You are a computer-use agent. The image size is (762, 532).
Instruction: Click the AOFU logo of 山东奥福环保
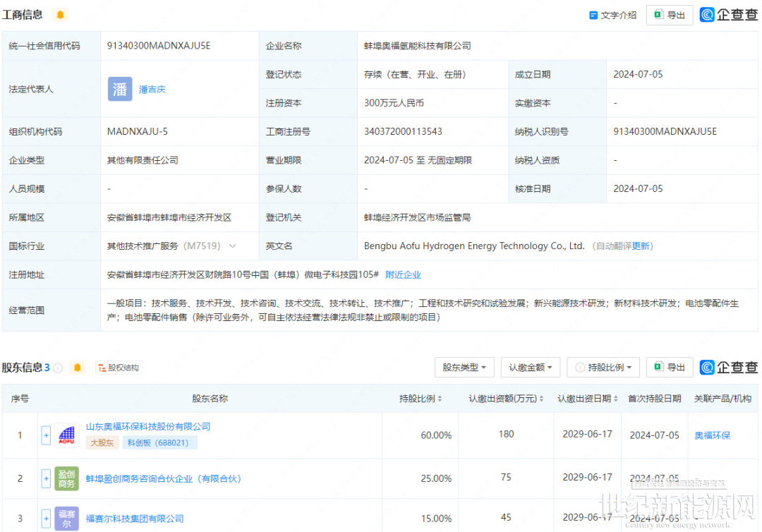tap(66, 435)
